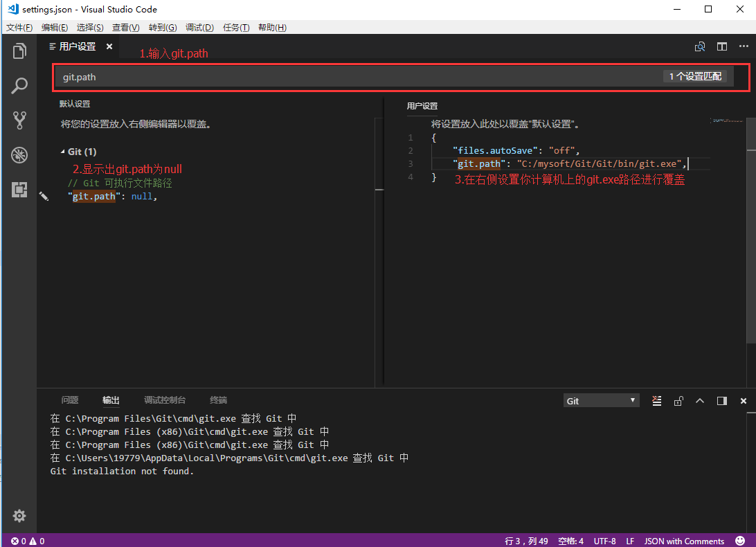Close the bottom output panel

744,401
